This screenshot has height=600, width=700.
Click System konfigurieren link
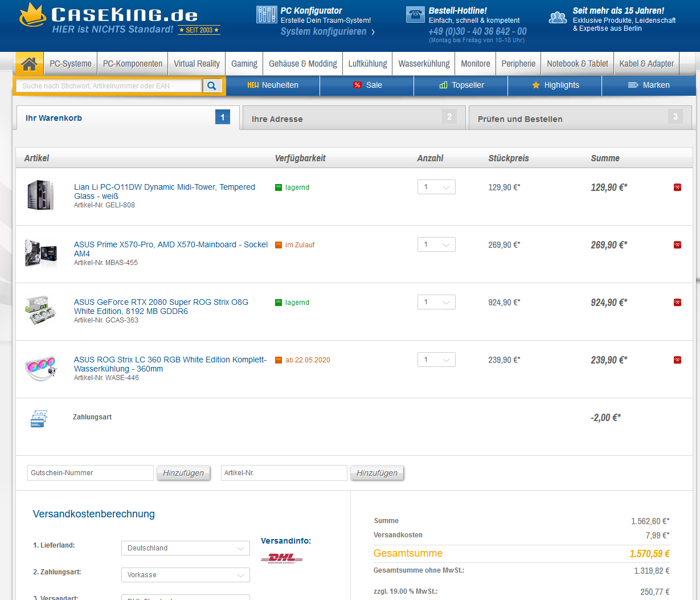pos(328,31)
